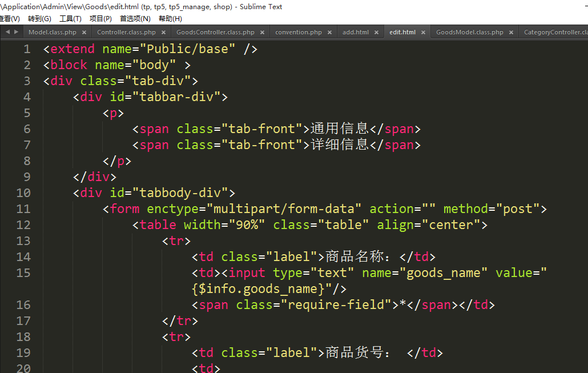
Task: Click line number 11 in the gutter
Action: coord(23,209)
